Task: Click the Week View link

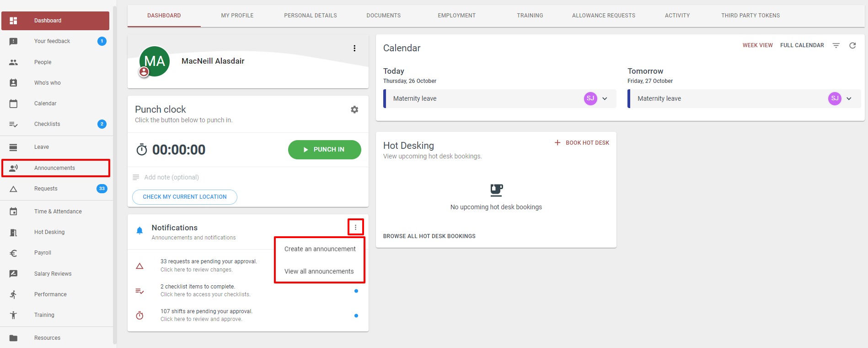Action: pos(758,45)
